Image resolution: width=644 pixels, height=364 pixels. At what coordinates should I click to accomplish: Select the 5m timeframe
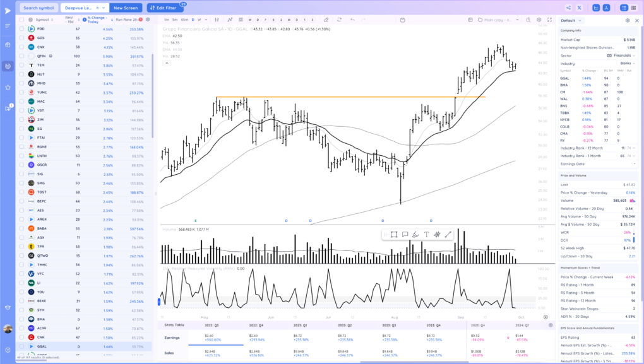click(x=174, y=20)
